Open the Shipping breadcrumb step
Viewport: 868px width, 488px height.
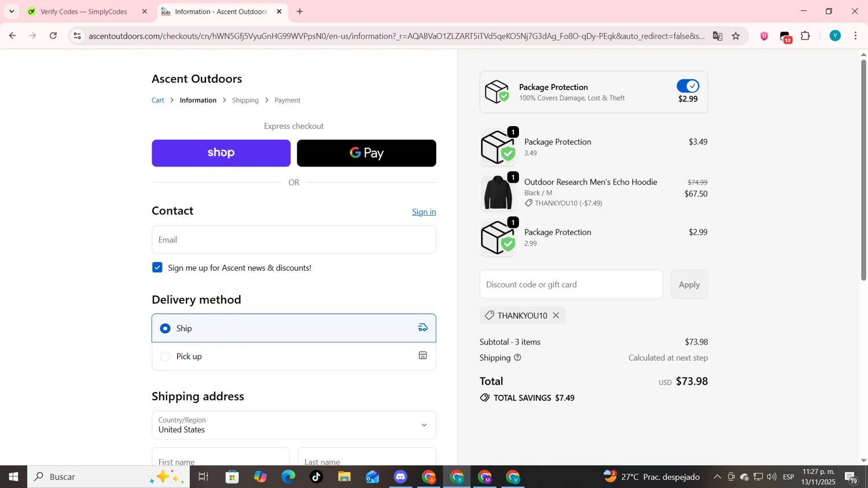pyautogui.click(x=245, y=100)
